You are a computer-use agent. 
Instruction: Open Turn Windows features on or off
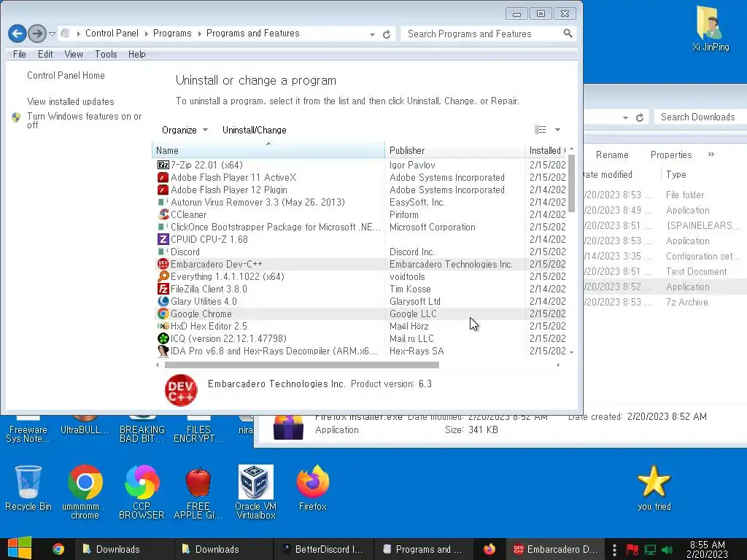click(85, 120)
